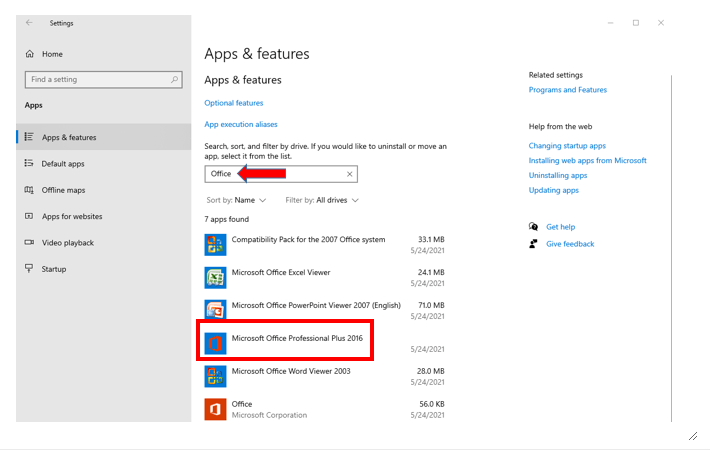Click the Get help link
710x455 pixels.
[561, 227]
